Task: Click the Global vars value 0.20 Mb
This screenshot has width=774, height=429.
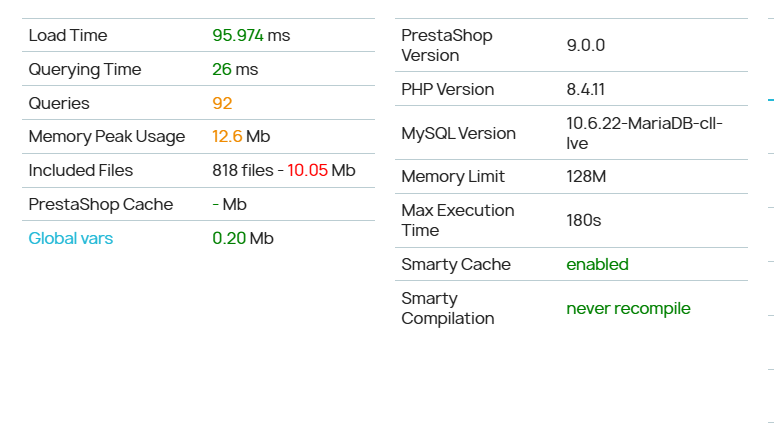Action: 243,238
